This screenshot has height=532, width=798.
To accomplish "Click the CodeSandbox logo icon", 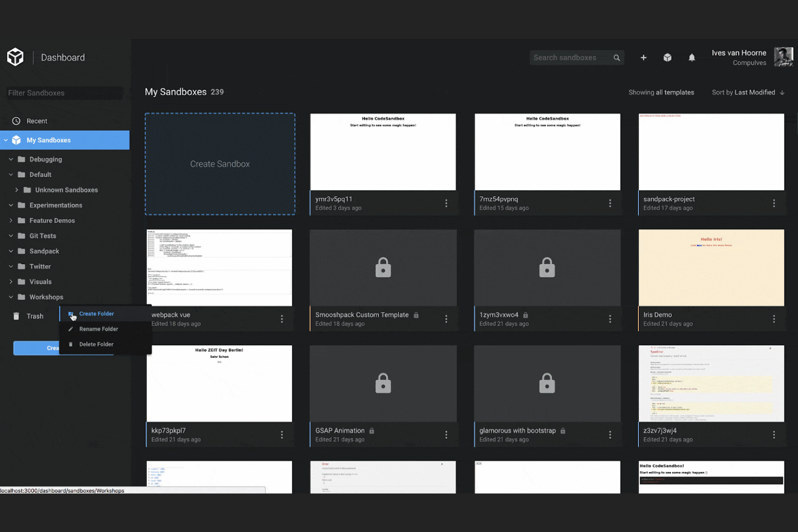I will [x=15, y=57].
